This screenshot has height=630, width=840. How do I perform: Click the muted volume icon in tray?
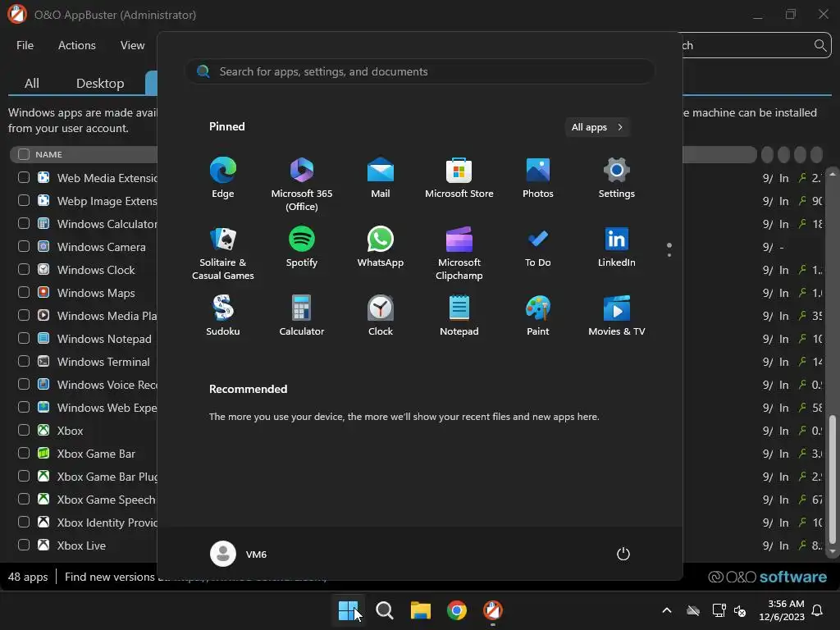tap(740, 610)
